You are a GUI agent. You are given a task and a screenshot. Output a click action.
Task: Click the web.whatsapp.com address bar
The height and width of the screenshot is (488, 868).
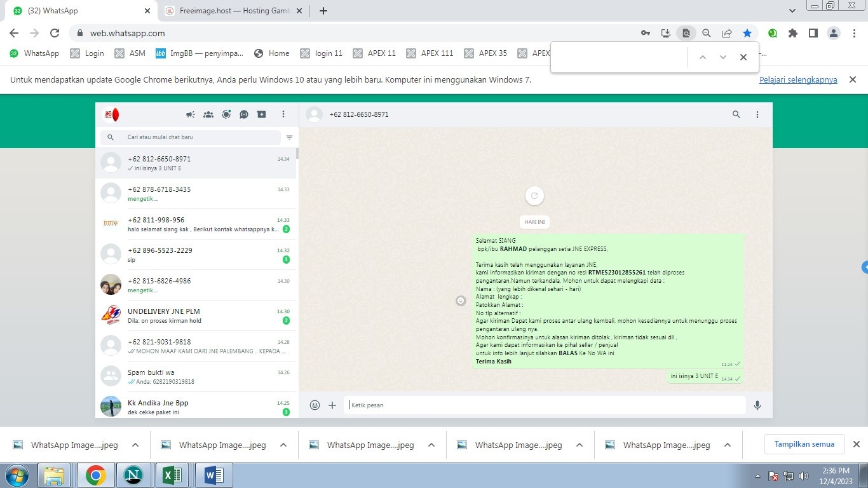(x=356, y=33)
